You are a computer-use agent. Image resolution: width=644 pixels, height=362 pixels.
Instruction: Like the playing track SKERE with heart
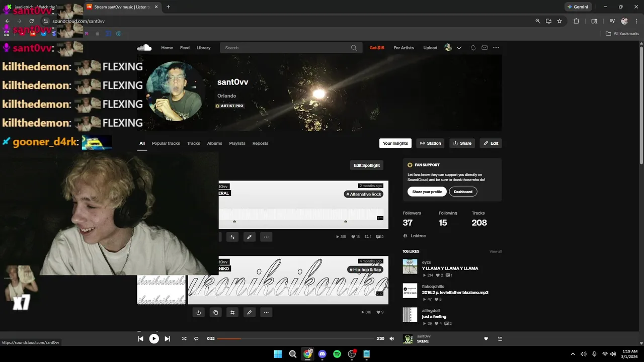(x=486, y=339)
